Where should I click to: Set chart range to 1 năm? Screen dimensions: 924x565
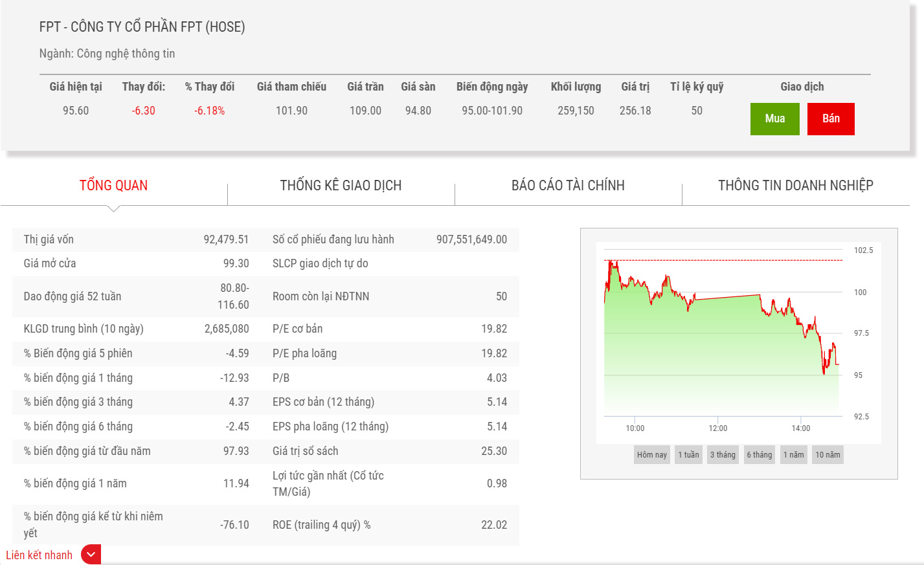(793, 455)
